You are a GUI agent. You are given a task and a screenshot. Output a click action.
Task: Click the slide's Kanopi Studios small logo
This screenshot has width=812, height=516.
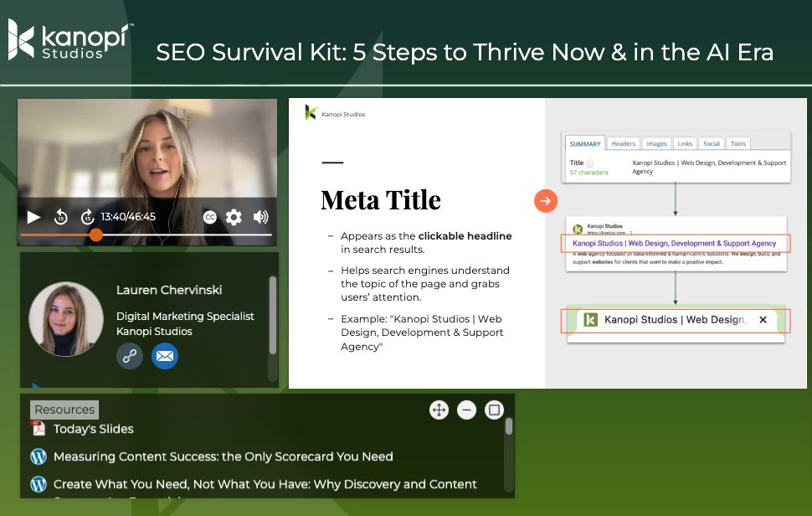335,113
